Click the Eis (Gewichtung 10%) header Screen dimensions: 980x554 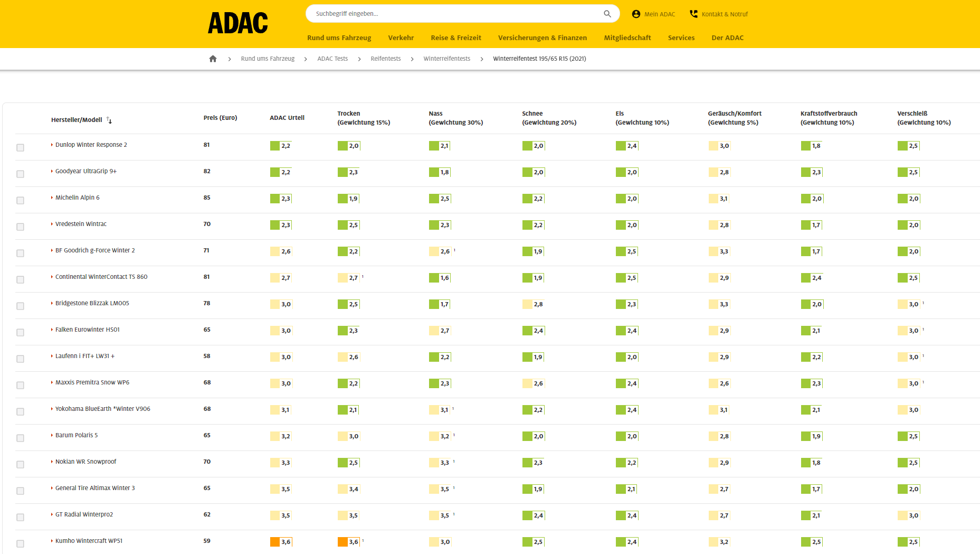tap(642, 118)
